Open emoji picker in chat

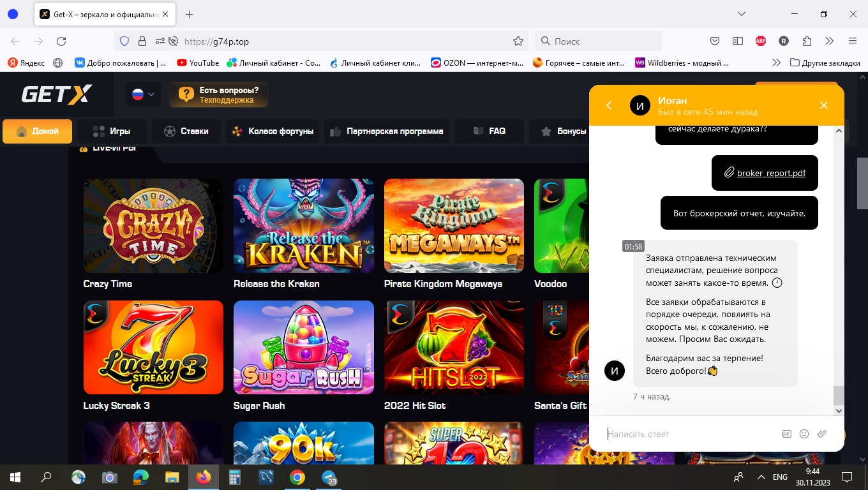804,434
